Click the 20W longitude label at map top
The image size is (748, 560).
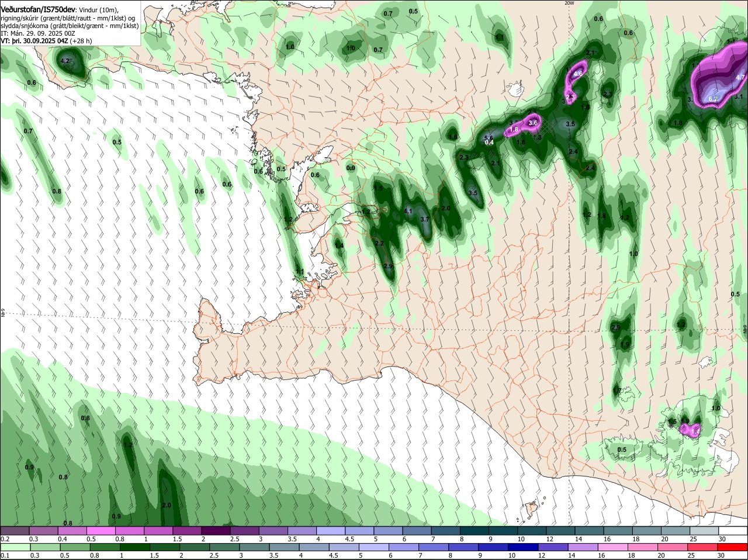569,3
